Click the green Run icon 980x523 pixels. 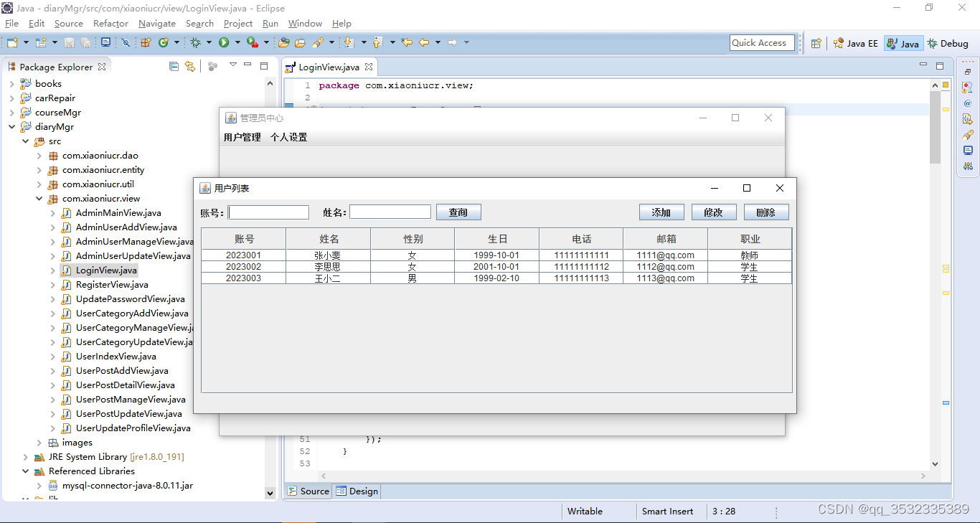click(224, 43)
